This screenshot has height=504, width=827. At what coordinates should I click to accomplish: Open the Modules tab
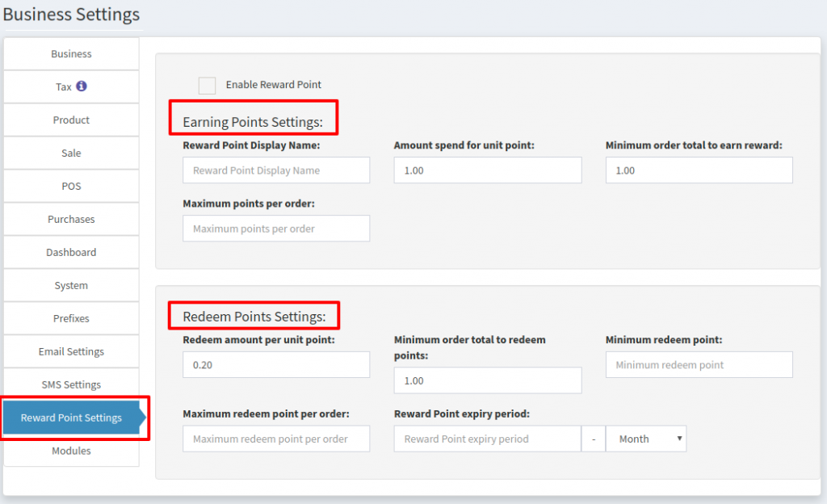click(x=71, y=451)
